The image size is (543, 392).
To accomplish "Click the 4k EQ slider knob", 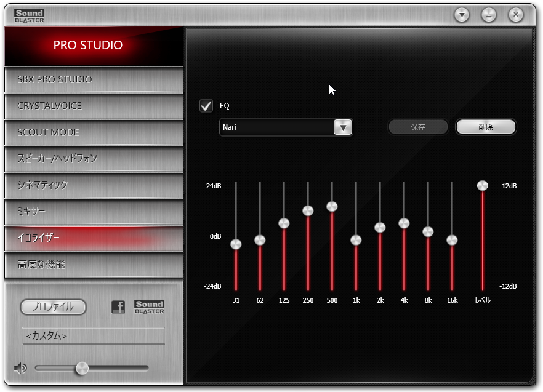I will point(404,223).
